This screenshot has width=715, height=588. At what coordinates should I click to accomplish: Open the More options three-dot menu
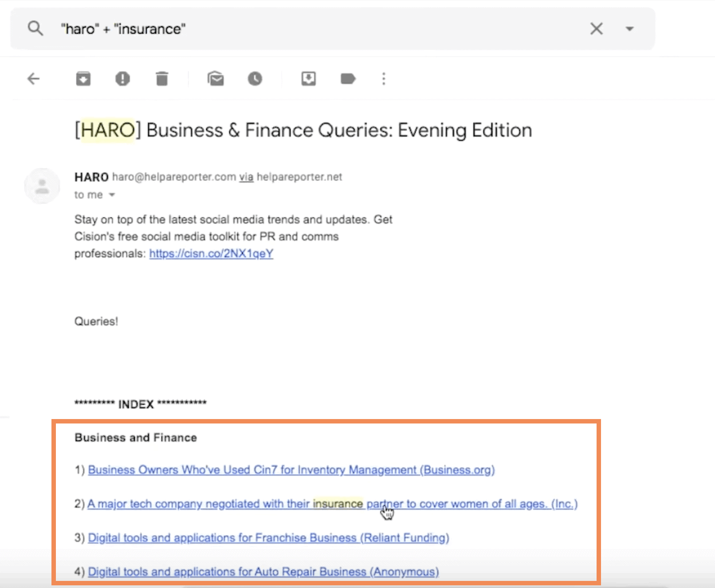click(384, 79)
